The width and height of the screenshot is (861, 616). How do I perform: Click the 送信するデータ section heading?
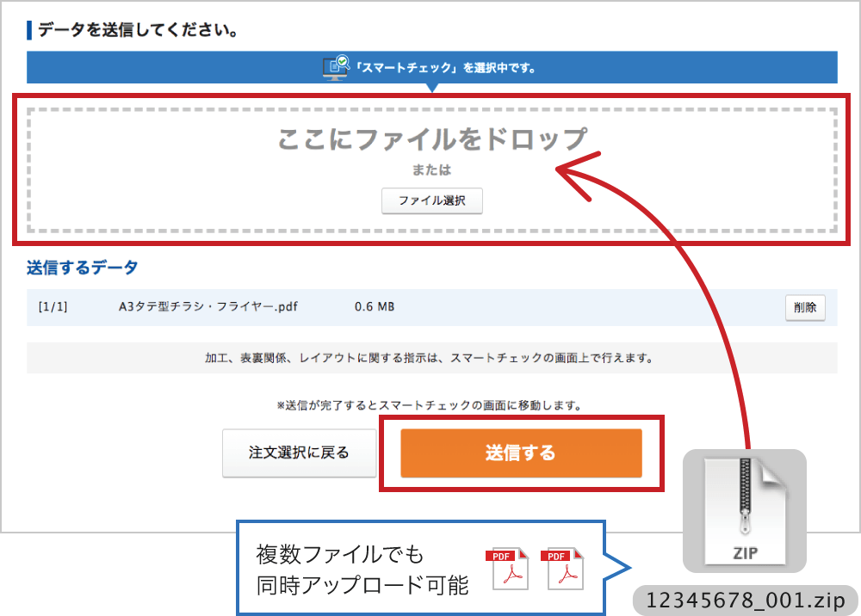[82, 268]
